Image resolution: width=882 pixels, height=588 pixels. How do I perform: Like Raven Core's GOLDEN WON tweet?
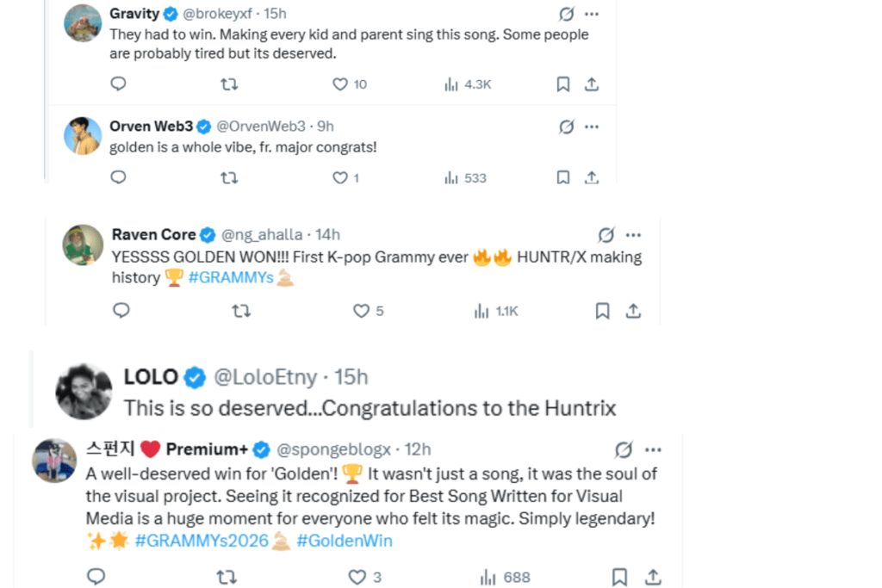point(363,311)
